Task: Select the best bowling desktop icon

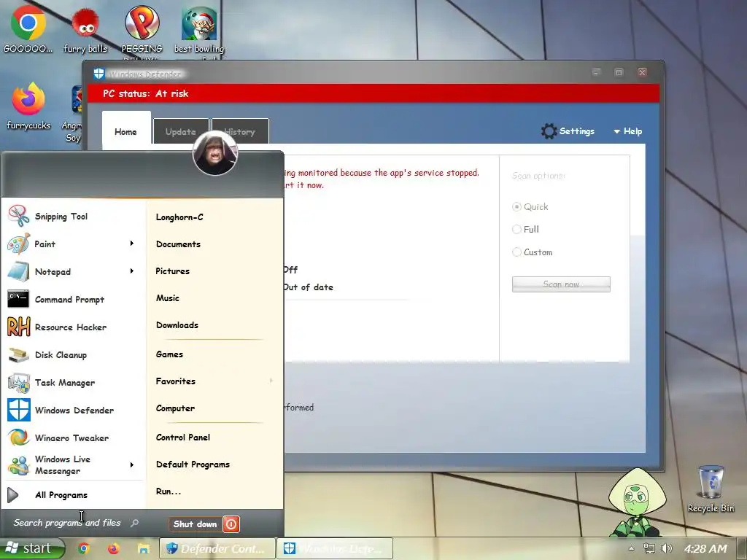Action: coord(199,30)
